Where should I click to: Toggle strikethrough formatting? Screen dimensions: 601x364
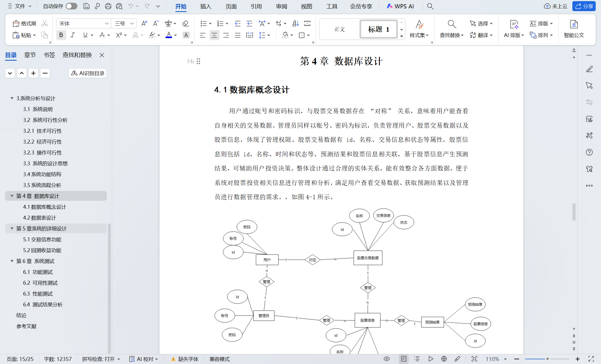tap(102, 35)
